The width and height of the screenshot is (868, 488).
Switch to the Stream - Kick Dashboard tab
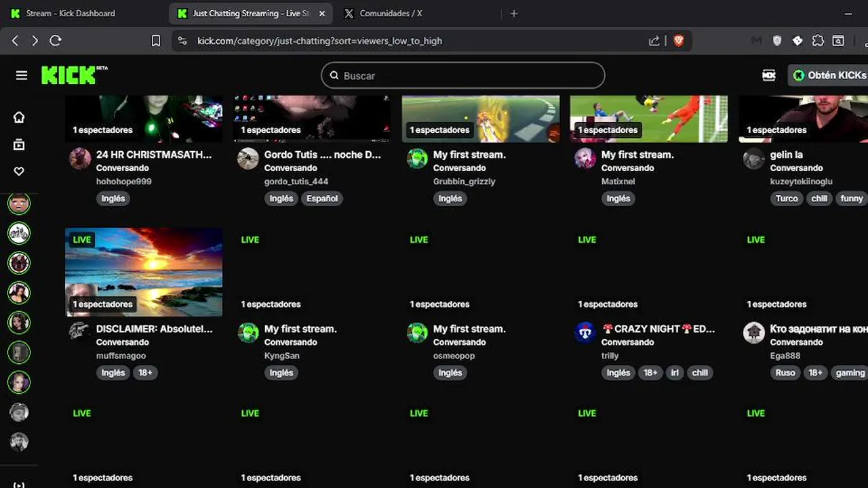click(71, 13)
